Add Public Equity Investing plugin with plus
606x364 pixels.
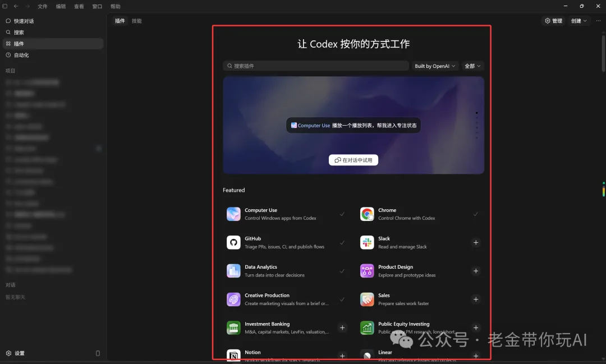(x=476, y=328)
